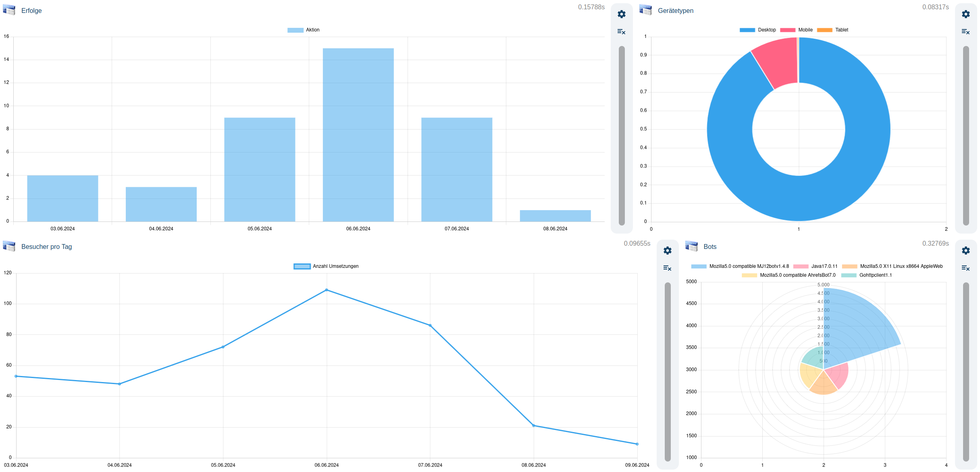Click the 06.06.2024 peak point on line chart

pyautogui.click(x=327, y=290)
